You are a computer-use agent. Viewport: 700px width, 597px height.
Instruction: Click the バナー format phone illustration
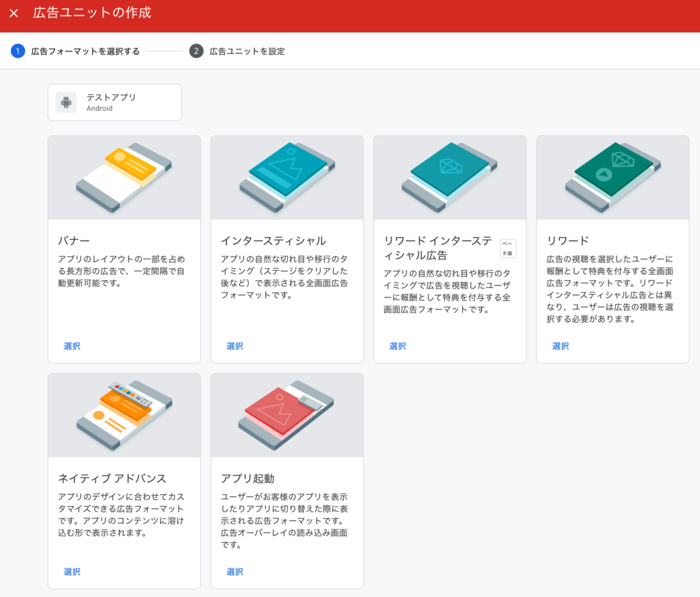point(124,177)
